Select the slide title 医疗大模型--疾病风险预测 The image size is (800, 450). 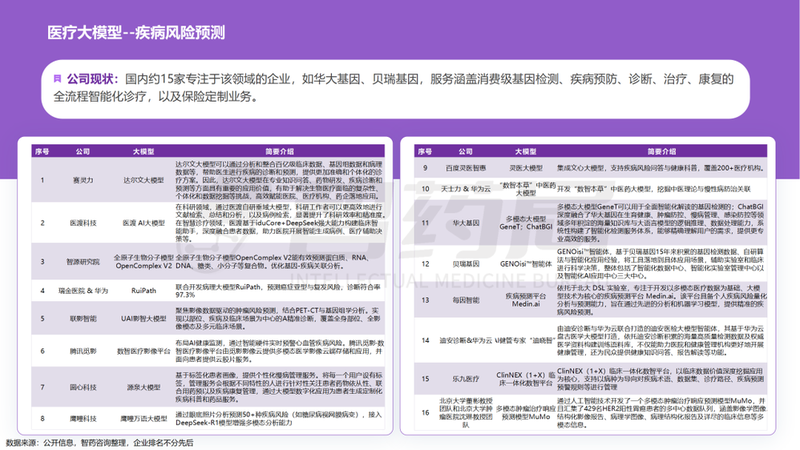tap(136, 33)
